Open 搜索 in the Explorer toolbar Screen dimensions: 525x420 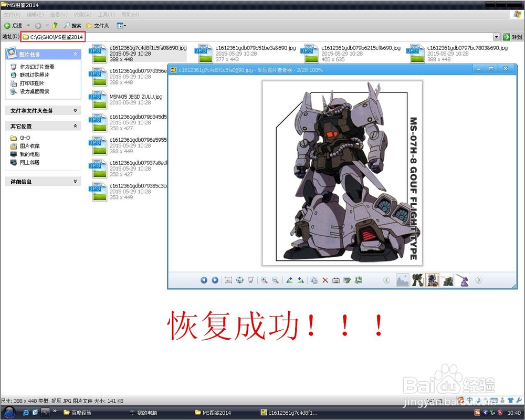click(72, 25)
